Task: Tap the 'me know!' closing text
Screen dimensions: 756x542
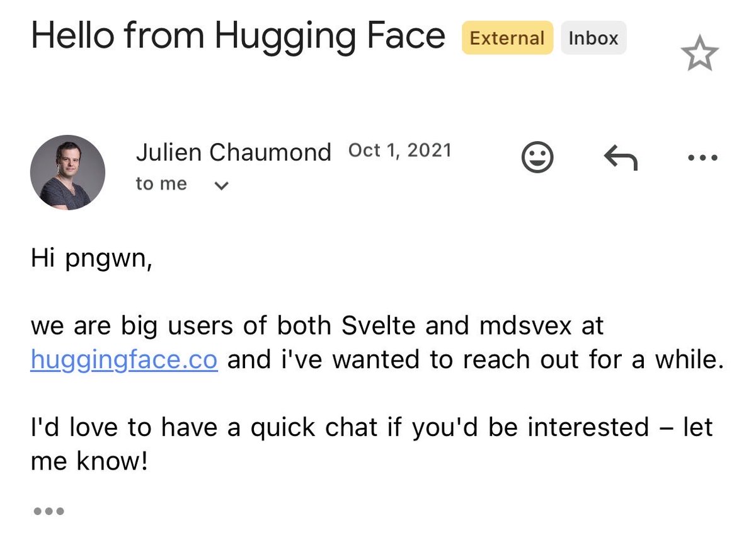Action: click(89, 461)
